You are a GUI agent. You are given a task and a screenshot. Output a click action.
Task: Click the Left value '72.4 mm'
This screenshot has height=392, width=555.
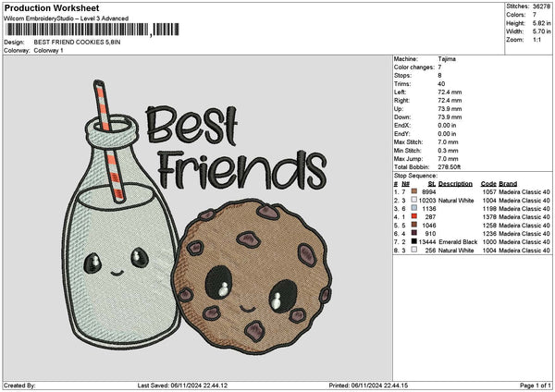tap(450, 92)
